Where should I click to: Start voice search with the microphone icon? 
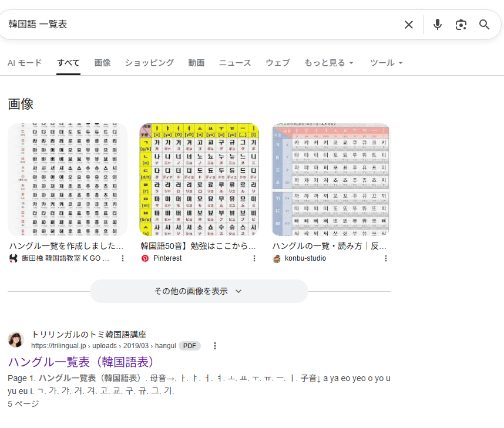point(437,25)
